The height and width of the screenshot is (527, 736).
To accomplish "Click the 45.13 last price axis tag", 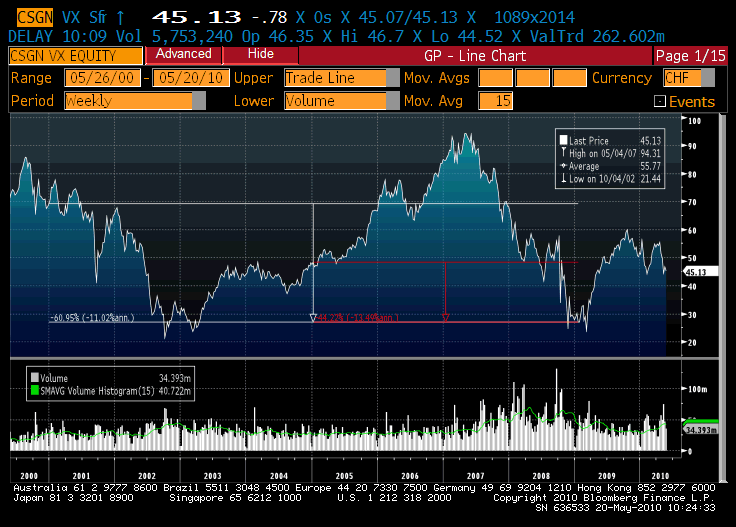I will (x=700, y=272).
